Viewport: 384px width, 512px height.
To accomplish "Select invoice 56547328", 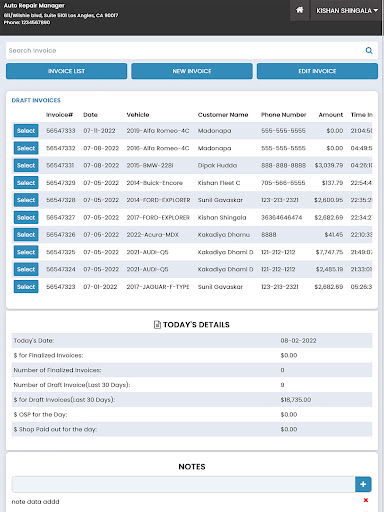I will [26, 200].
